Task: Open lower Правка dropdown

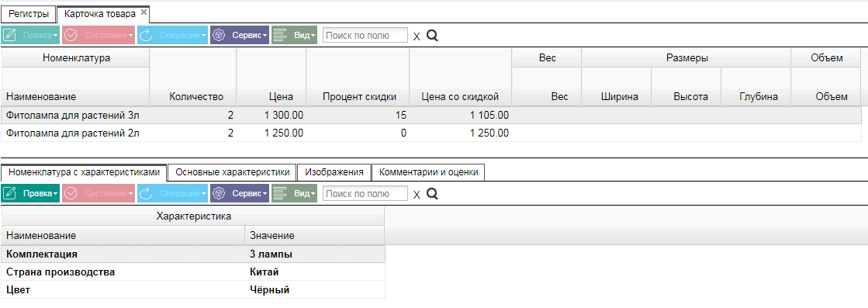Action: pyautogui.click(x=30, y=193)
